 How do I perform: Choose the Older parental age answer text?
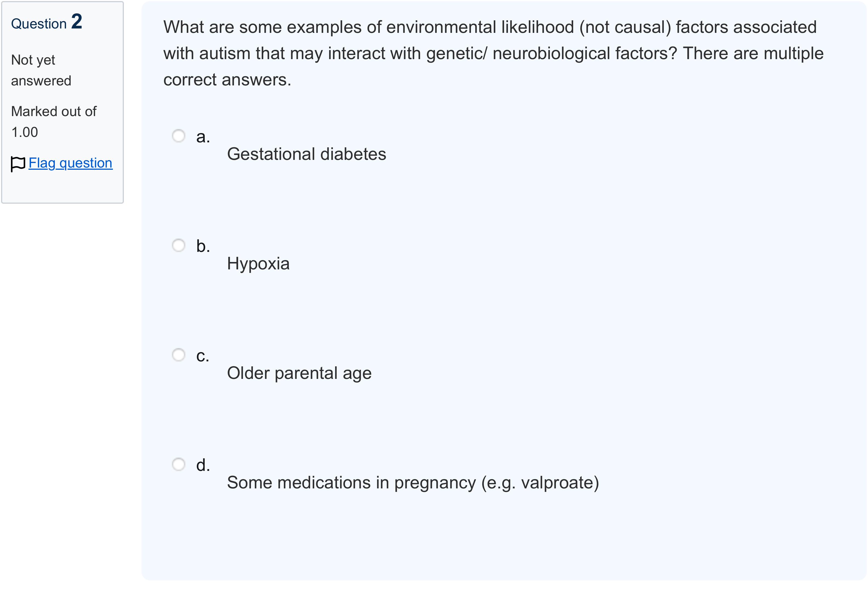[299, 373]
